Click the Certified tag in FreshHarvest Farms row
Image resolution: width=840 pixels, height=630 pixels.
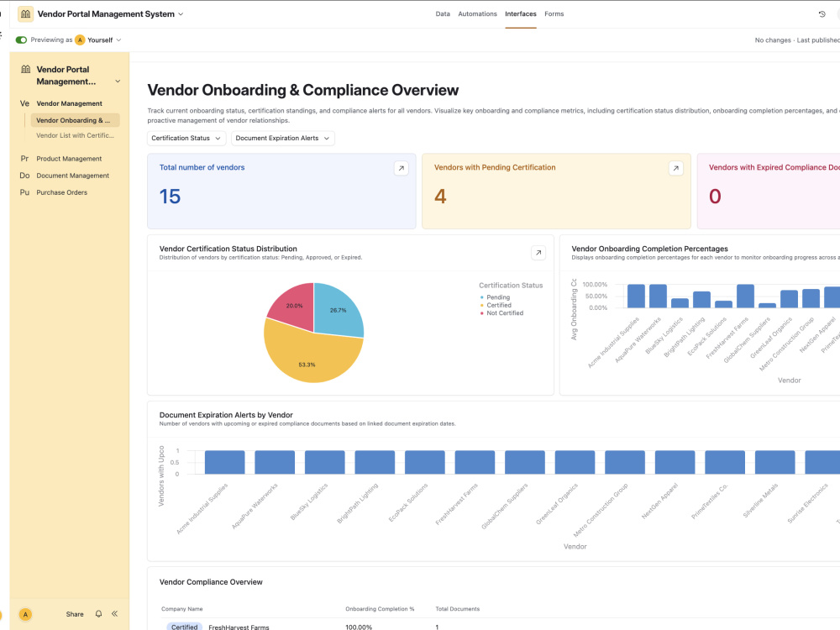point(184,627)
